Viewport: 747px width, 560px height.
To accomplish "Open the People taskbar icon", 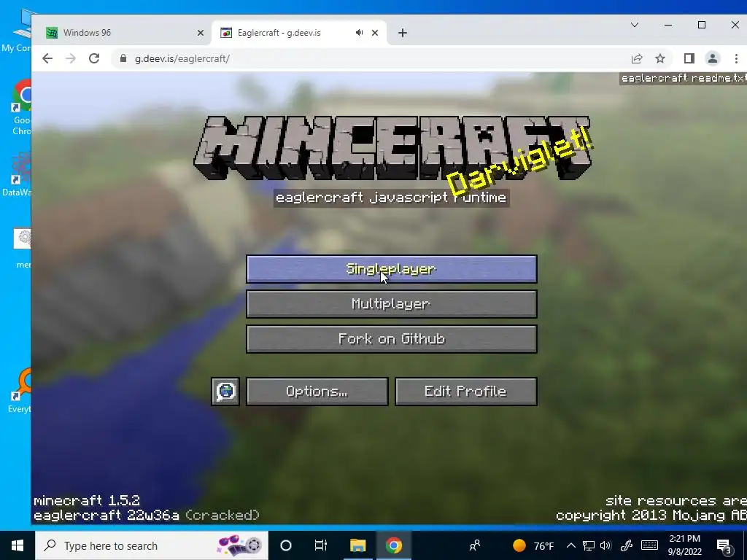I will (x=475, y=545).
